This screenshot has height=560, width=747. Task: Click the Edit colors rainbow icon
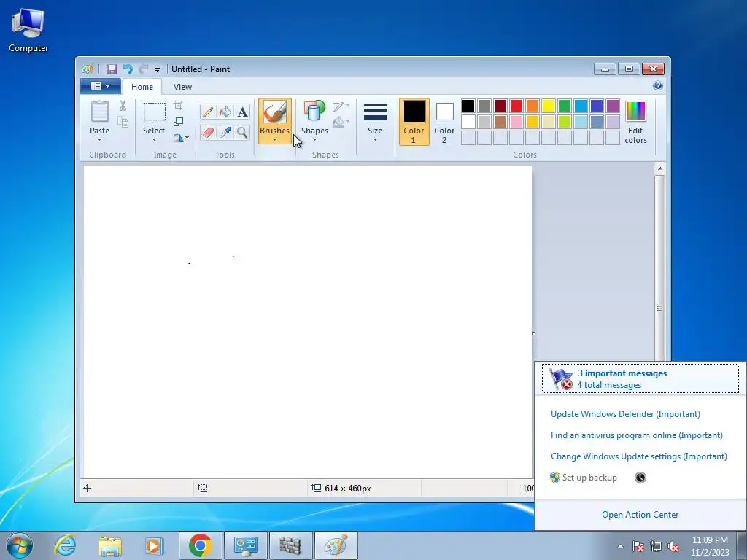pyautogui.click(x=635, y=112)
